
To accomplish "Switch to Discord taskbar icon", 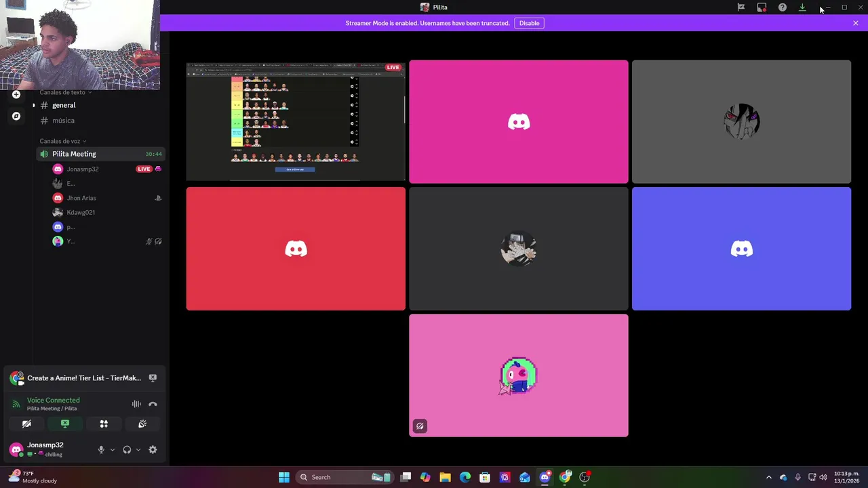I will (545, 477).
